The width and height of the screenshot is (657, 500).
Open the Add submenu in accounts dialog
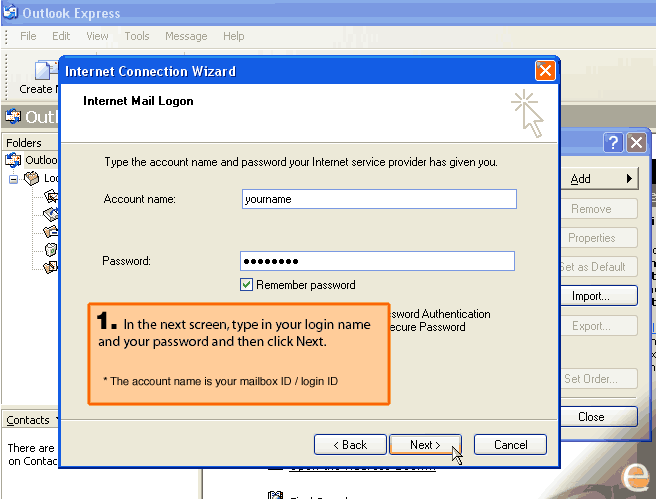pos(599,179)
